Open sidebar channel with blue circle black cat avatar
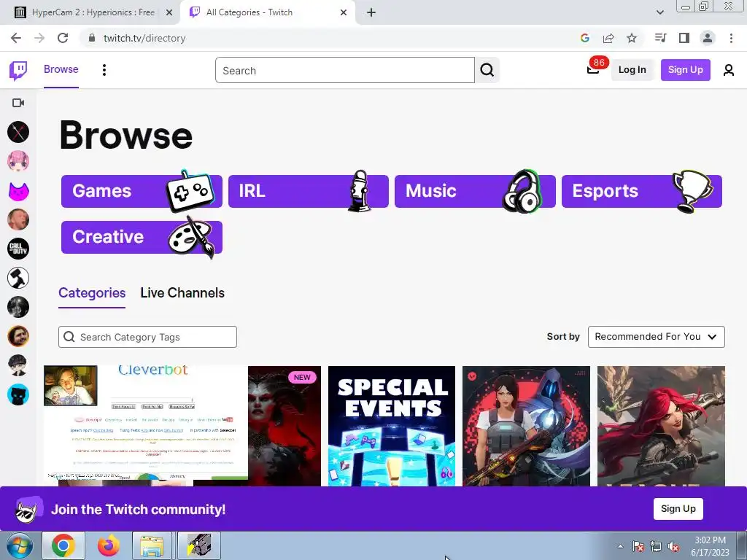The height and width of the screenshot is (560, 747). pyautogui.click(x=18, y=394)
